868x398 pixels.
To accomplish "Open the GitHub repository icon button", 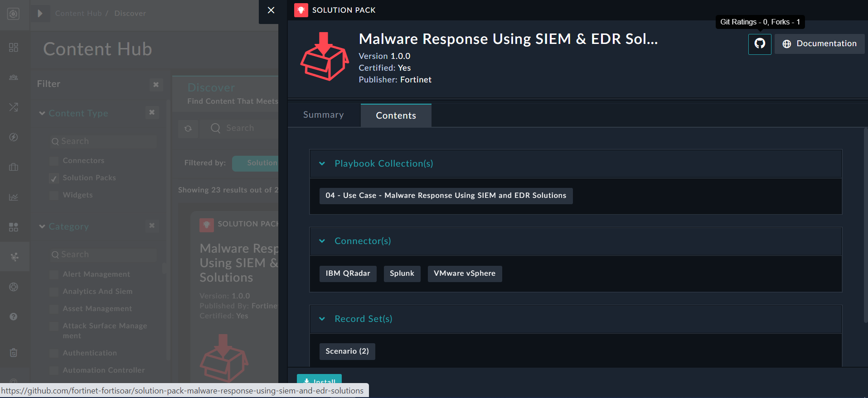I will tap(760, 44).
